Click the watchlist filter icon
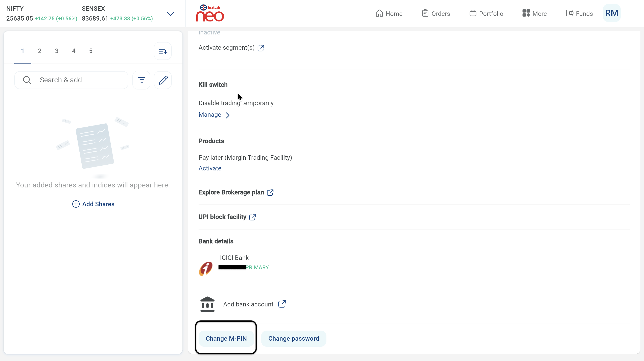The image size is (644, 361). (x=142, y=80)
